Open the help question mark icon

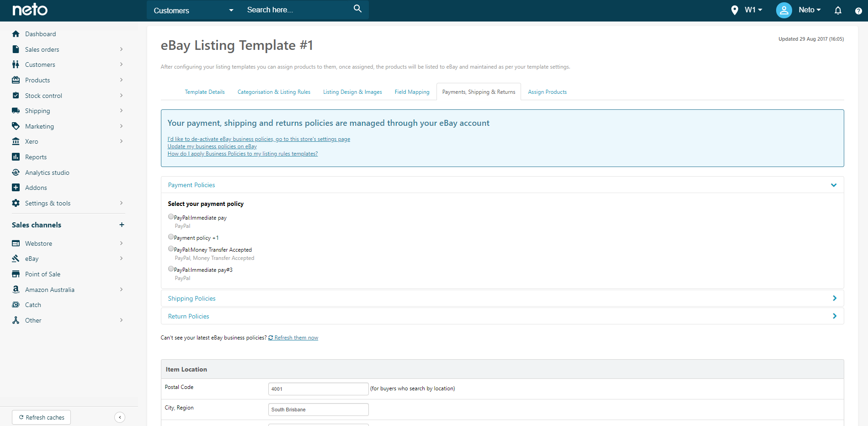[858, 11]
